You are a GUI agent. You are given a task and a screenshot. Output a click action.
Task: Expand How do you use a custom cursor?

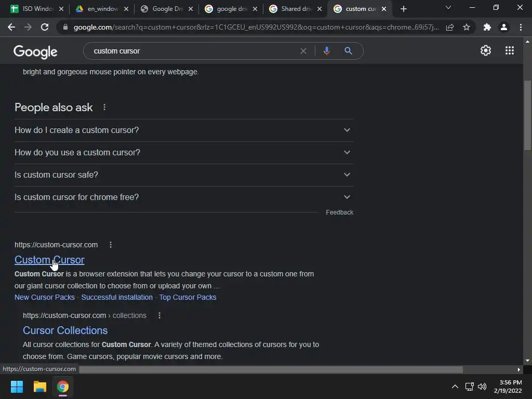(183, 153)
